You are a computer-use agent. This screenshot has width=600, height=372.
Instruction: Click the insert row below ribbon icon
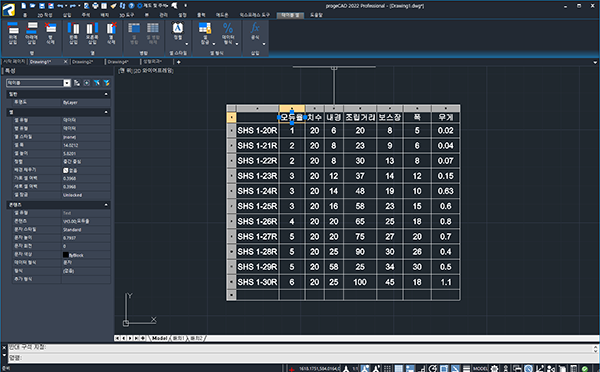(32, 28)
